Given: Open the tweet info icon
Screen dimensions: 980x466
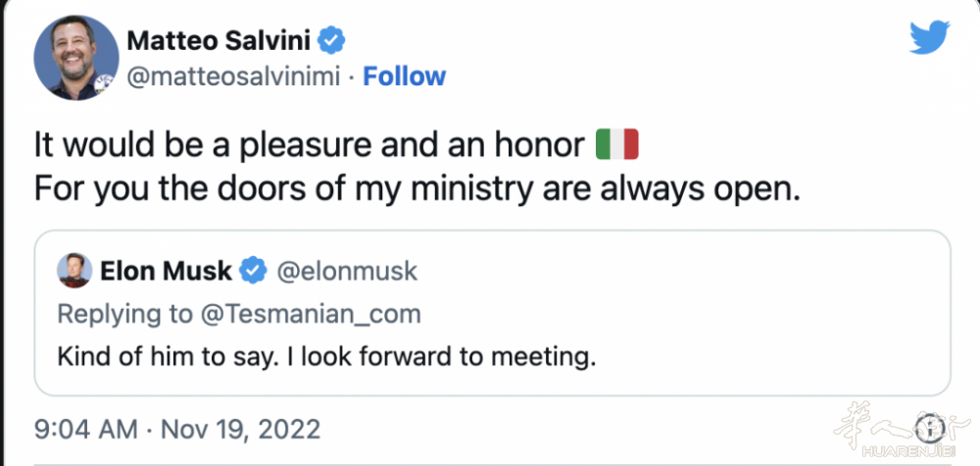Looking at the screenshot, I should pos(928,427).
